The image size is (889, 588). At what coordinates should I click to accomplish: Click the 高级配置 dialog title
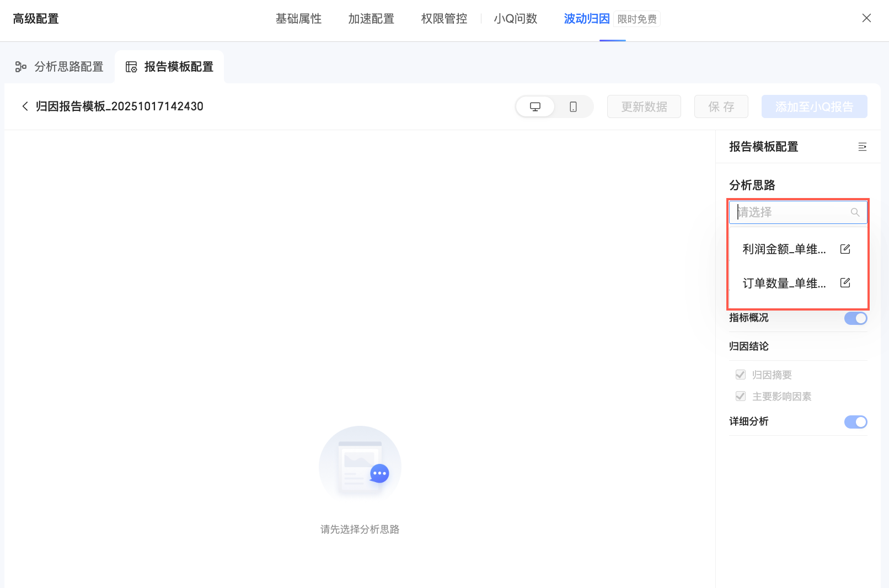pyautogui.click(x=36, y=19)
